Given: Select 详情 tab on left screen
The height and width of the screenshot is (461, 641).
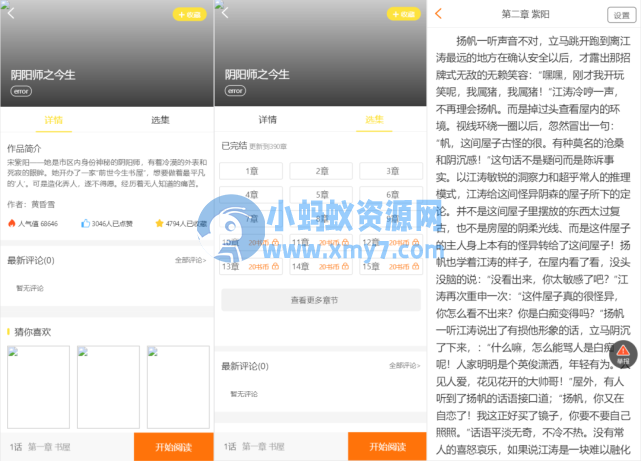Looking at the screenshot, I should [54, 120].
